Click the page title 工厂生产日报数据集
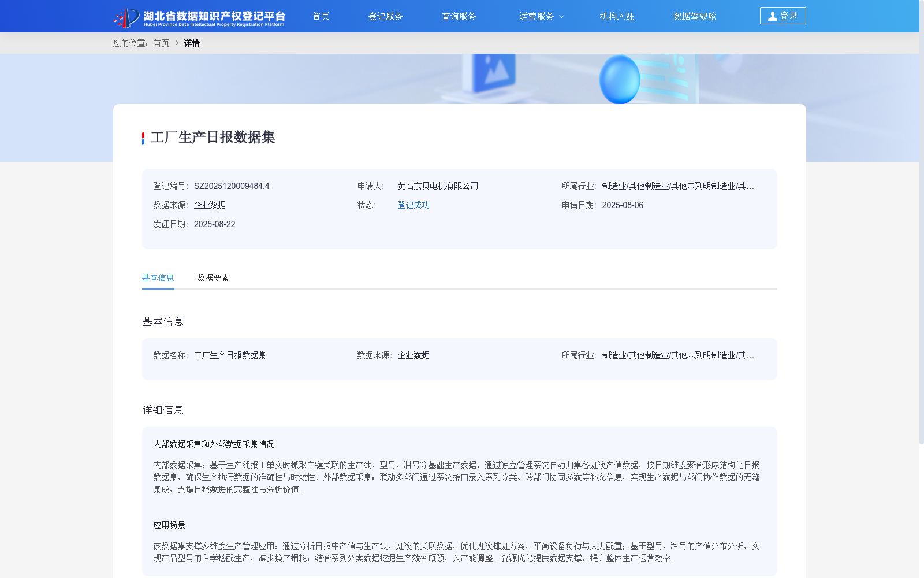 [x=213, y=138]
